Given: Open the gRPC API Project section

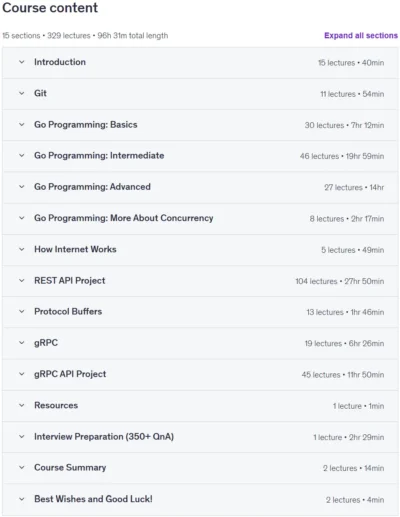Looking at the screenshot, I should coord(70,374).
